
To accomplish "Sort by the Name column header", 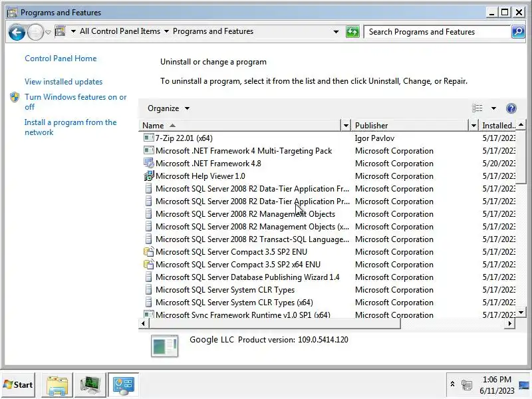I will (x=239, y=126).
